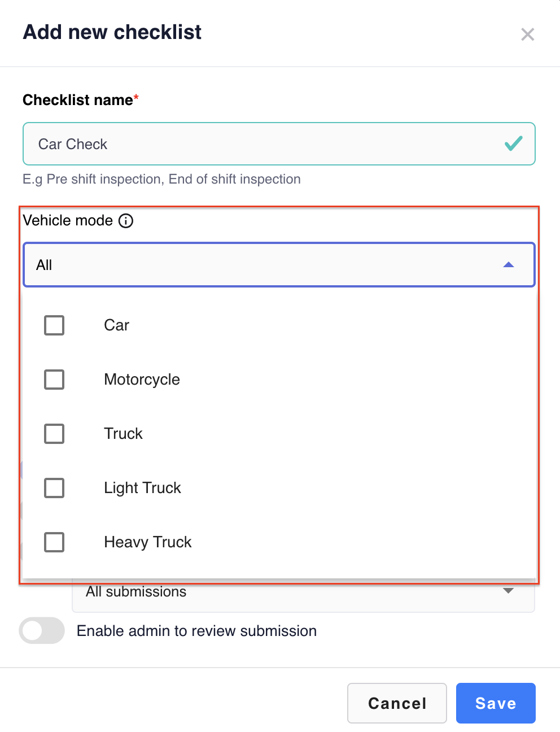Open the Vehicle mode All dropdown
The width and height of the screenshot is (560, 732).
[x=279, y=265]
